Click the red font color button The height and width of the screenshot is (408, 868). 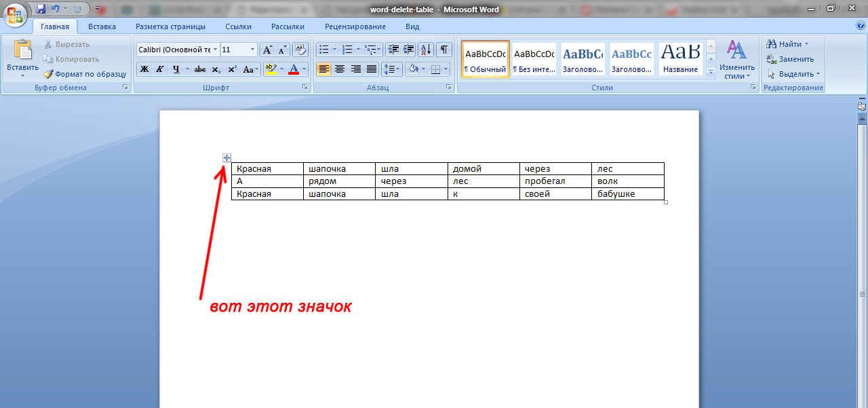click(294, 69)
